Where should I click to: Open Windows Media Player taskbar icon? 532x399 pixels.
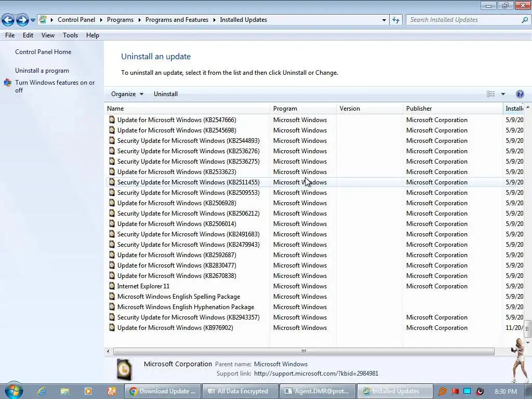[x=88, y=391]
